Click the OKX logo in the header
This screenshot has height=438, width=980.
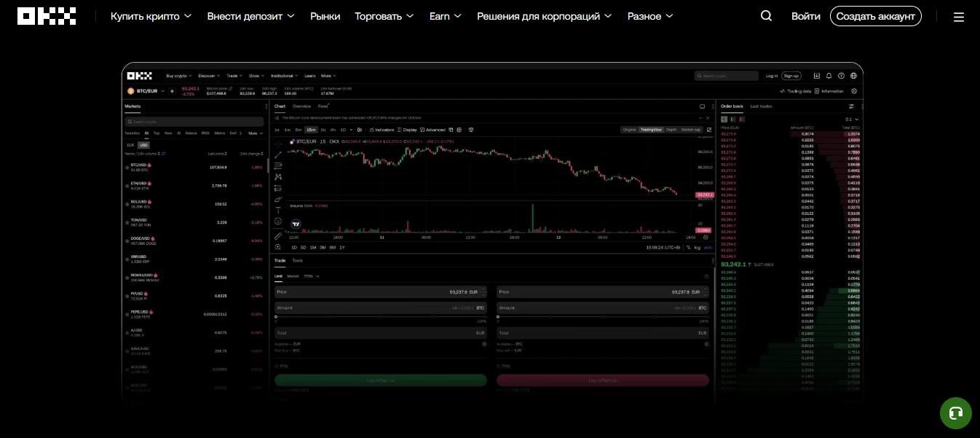(x=47, y=16)
